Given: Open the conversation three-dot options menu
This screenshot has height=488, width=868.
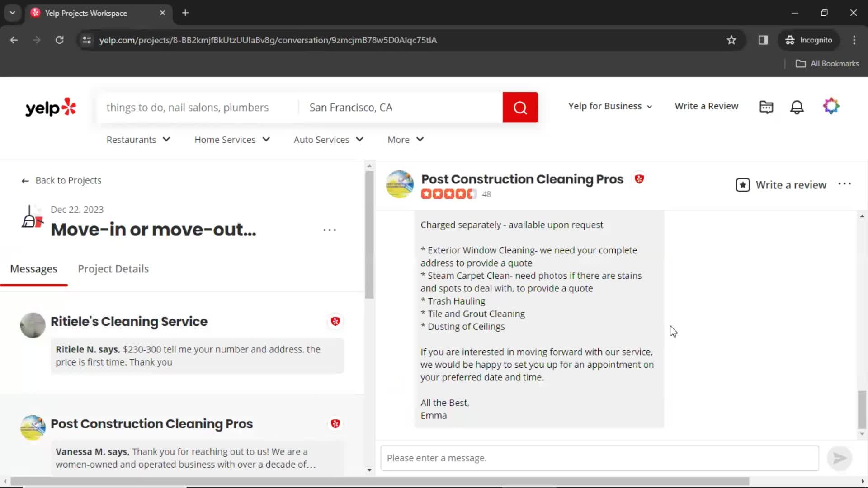Looking at the screenshot, I should coord(844,184).
